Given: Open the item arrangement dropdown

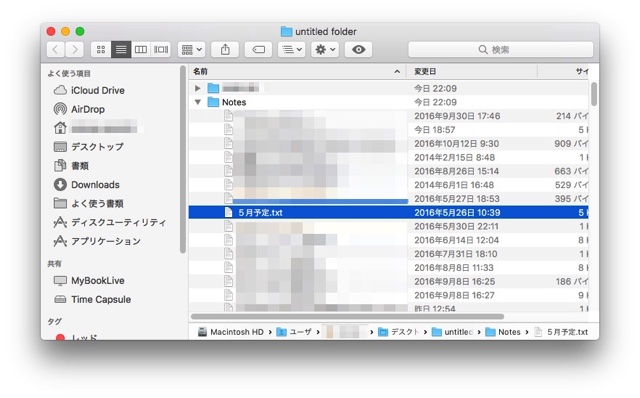Looking at the screenshot, I should [191, 50].
